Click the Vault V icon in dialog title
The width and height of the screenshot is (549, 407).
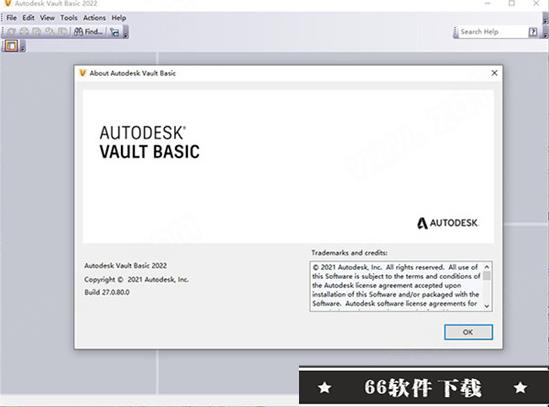83,73
